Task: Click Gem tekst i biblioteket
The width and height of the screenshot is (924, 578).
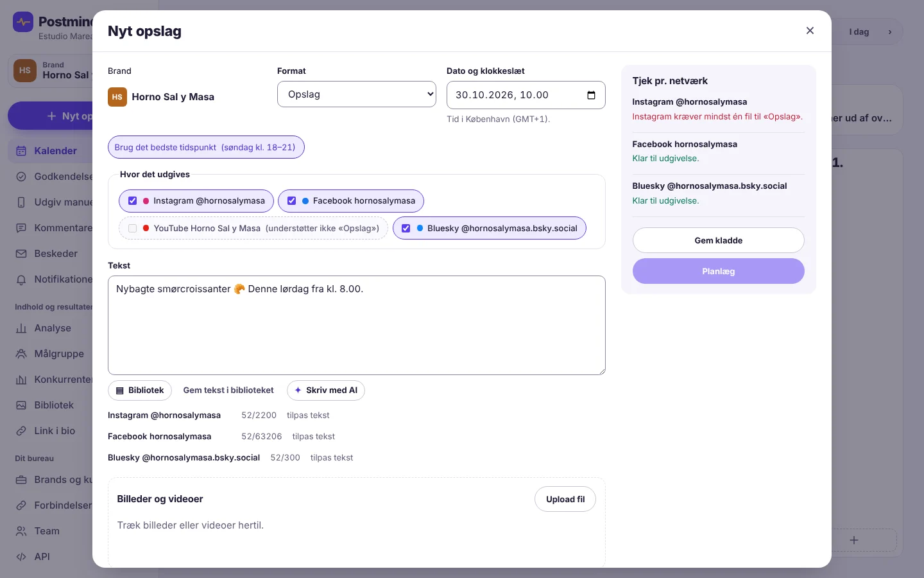Action: tap(228, 390)
